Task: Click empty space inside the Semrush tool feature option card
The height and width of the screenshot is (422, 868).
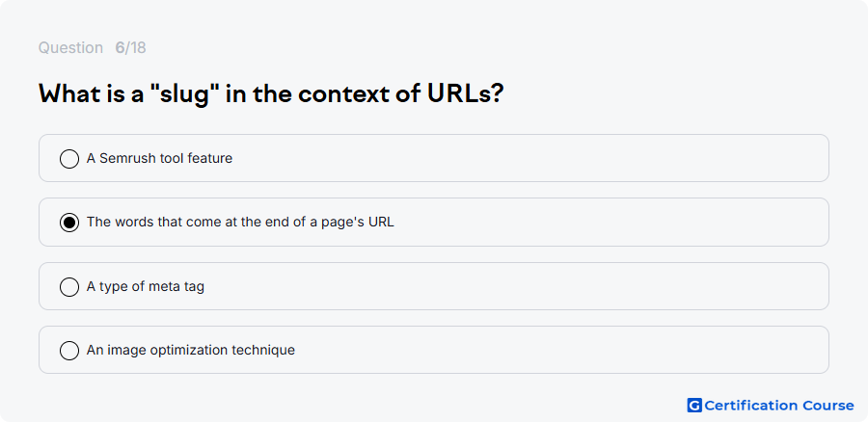Action: [x=526, y=158]
